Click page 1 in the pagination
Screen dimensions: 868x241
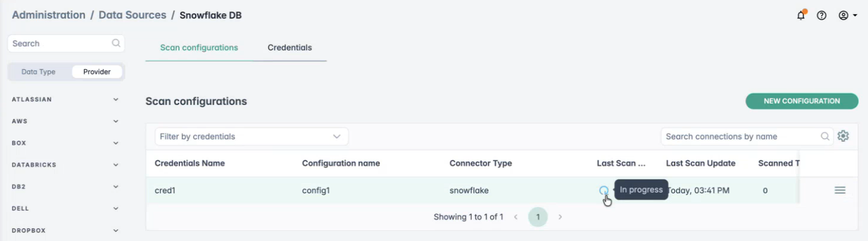click(538, 217)
